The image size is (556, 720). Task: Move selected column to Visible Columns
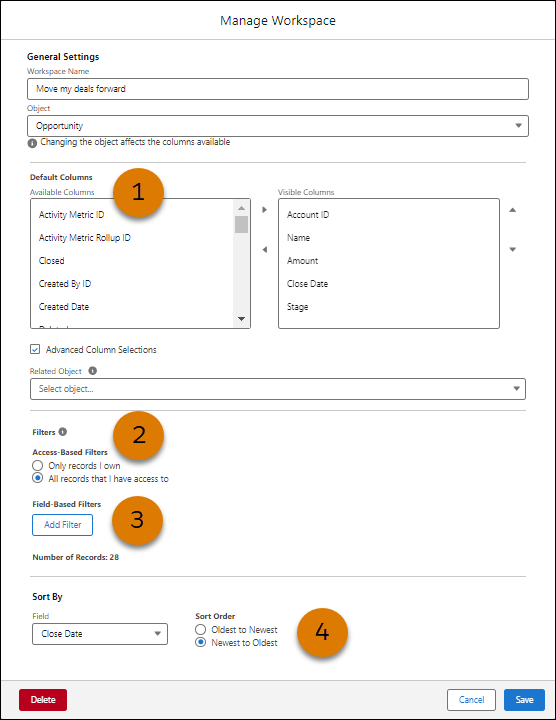click(x=264, y=210)
